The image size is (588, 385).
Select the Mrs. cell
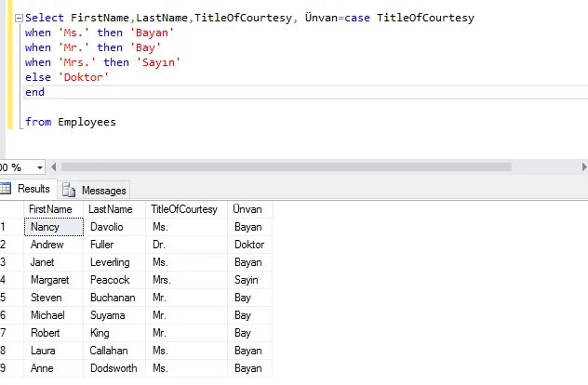pyautogui.click(x=186, y=280)
